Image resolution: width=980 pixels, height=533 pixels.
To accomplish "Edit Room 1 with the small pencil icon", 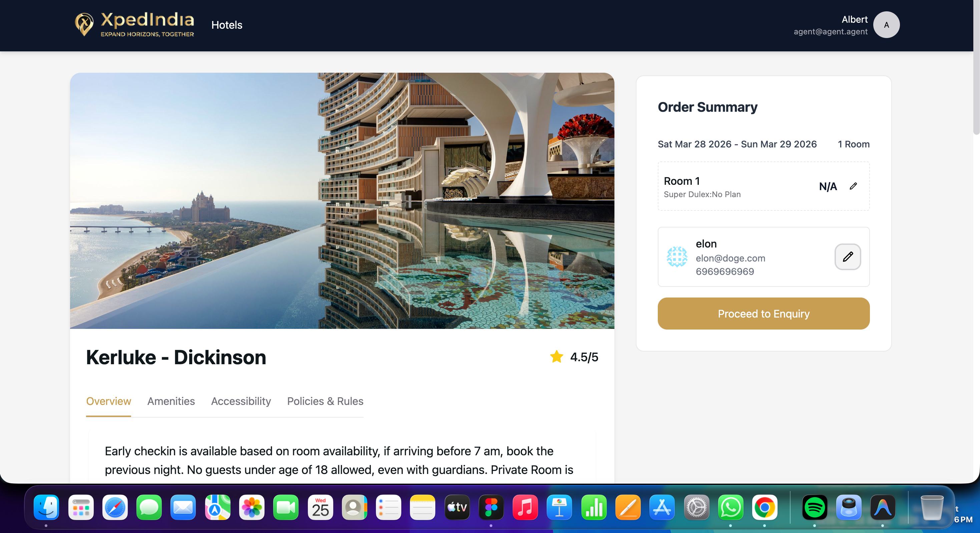I will coord(853,186).
